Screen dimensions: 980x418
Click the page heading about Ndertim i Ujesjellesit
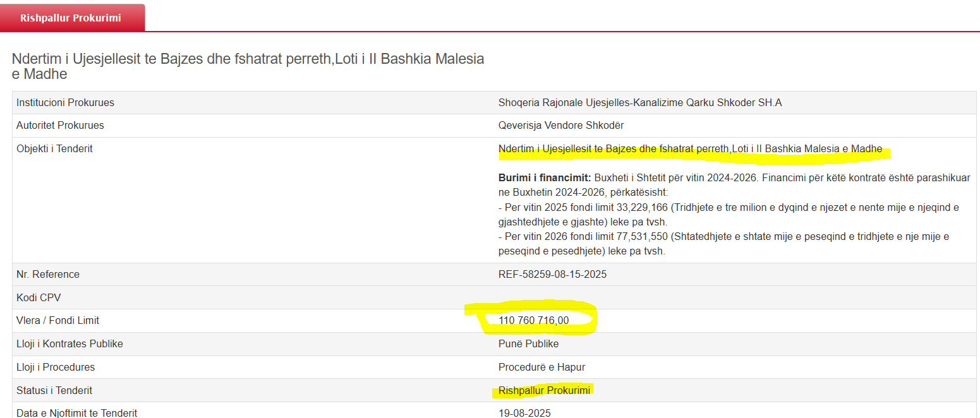click(248, 66)
